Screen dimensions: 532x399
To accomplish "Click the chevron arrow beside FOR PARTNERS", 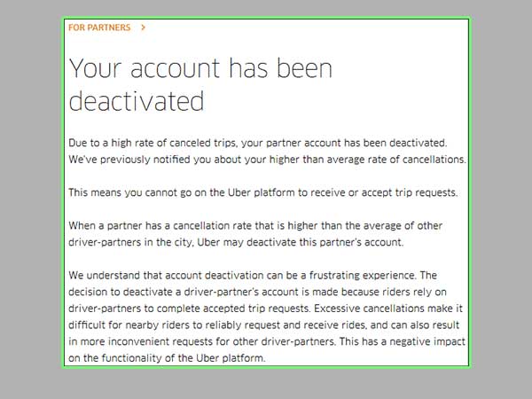I will [143, 27].
